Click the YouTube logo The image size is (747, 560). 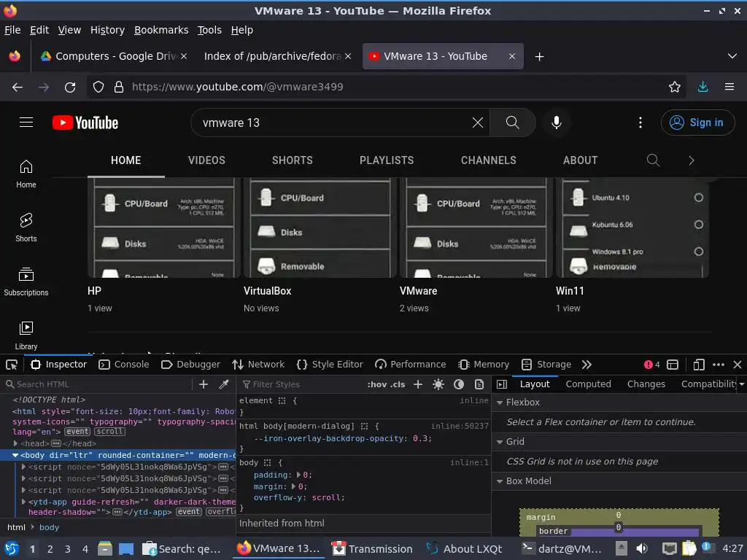(x=85, y=122)
